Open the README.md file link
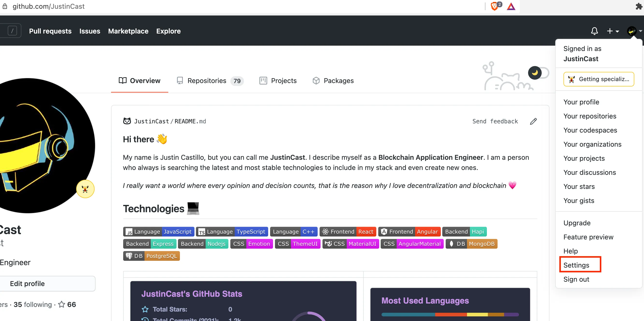The image size is (644, 321). (190, 121)
